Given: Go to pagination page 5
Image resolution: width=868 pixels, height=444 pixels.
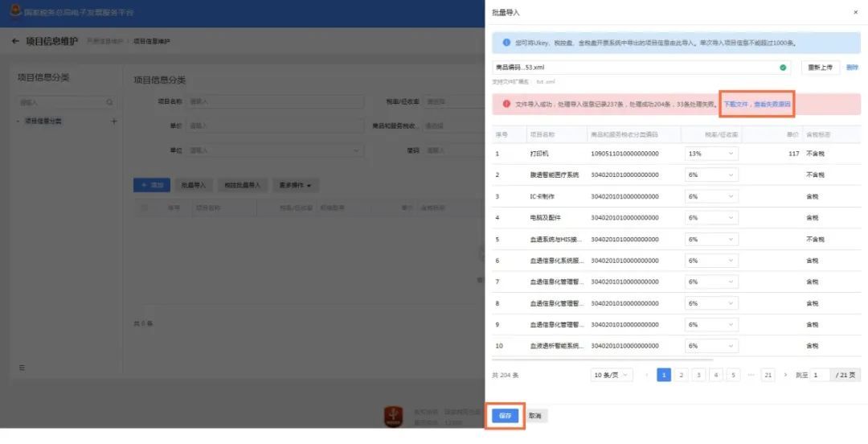Looking at the screenshot, I should (x=733, y=376).
